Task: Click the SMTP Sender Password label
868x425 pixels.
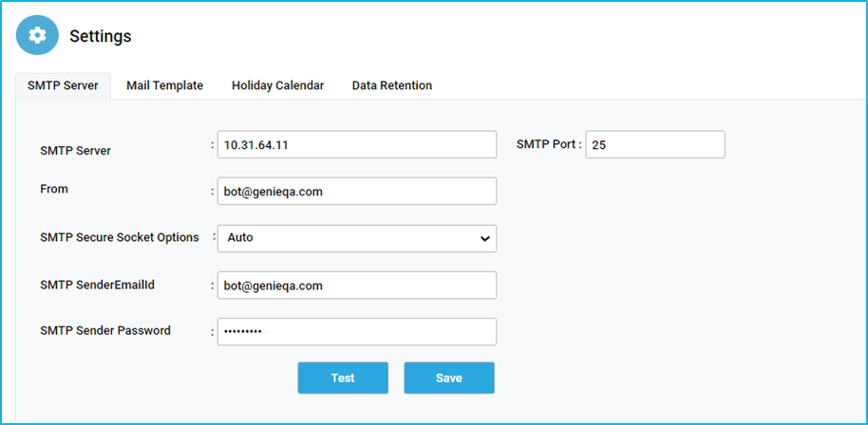Action: click(x=105, y=330)
